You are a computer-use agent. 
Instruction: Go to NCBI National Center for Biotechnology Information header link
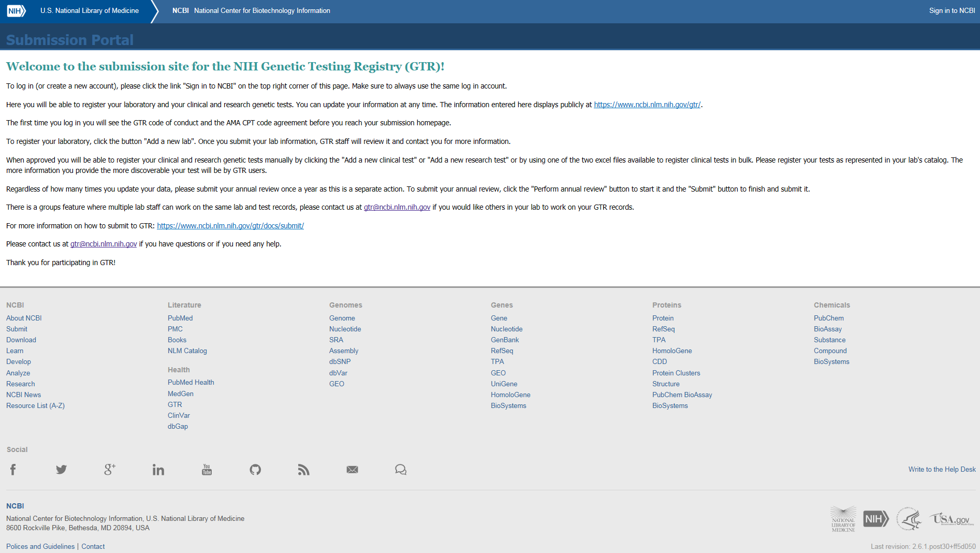click(251, 10)
